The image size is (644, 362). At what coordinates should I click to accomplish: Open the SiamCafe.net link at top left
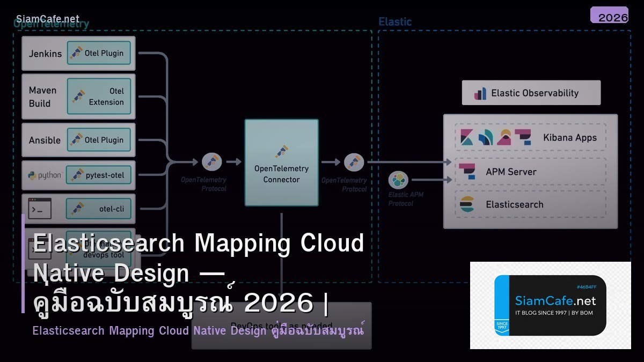48,16
